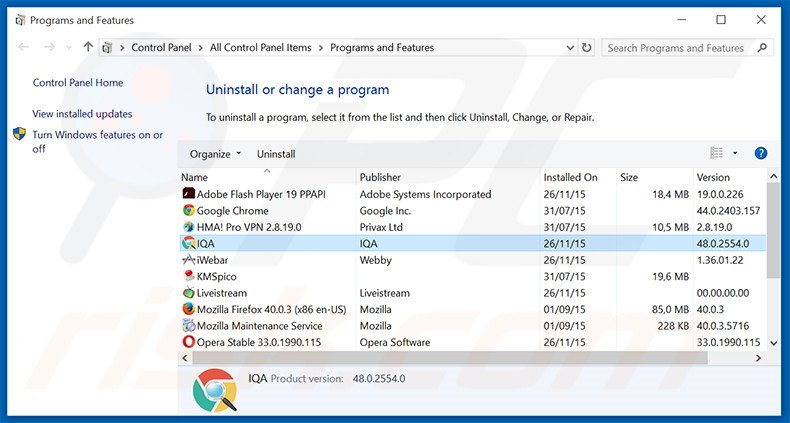Select the Liveistream entry name
The height and width of the screenshot is (423, 790).
pos(222,293)
